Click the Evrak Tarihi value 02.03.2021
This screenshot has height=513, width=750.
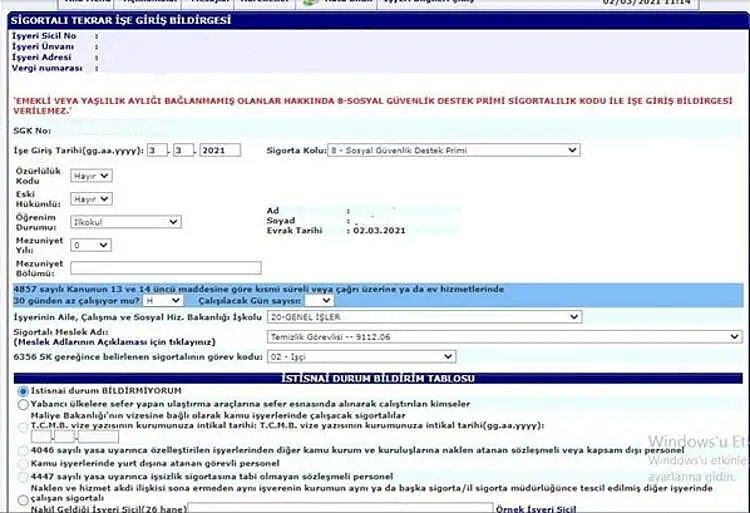click(379, 230)
